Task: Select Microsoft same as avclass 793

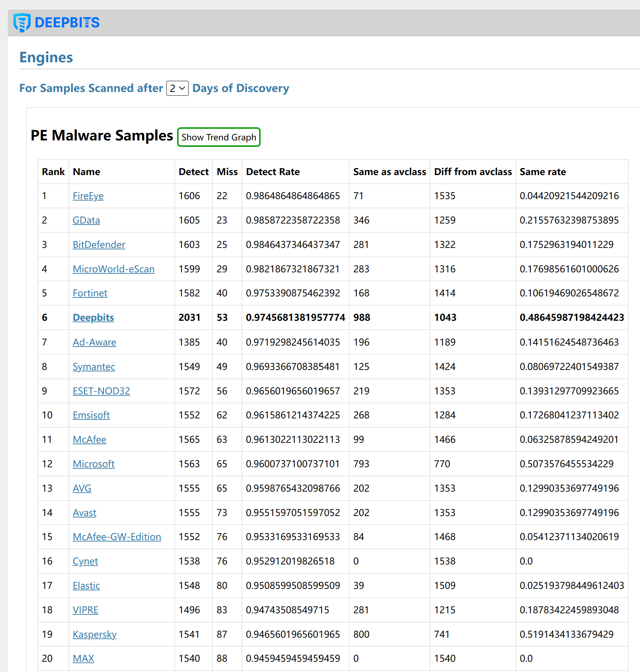Action: click(361, 464)
